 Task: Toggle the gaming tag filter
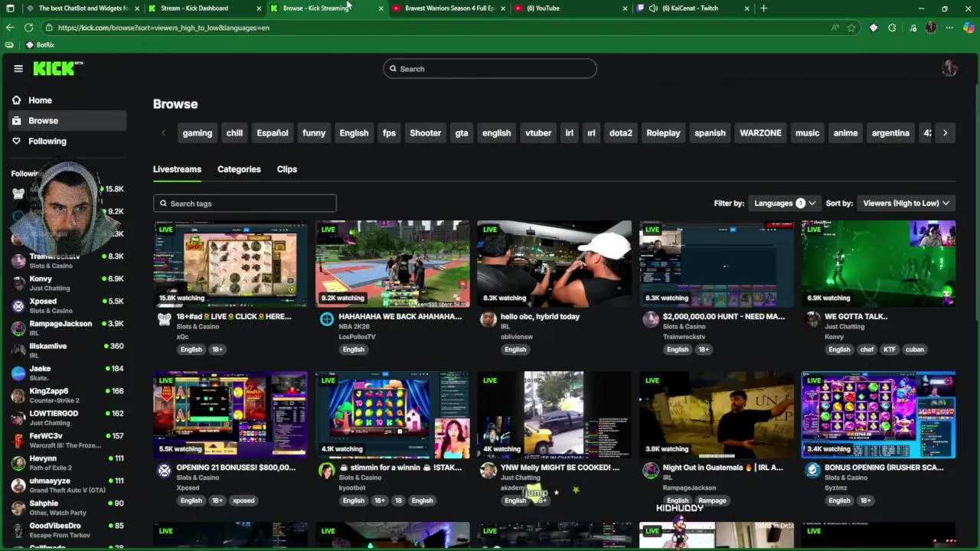pyautogui.click(x=197, y=133)
